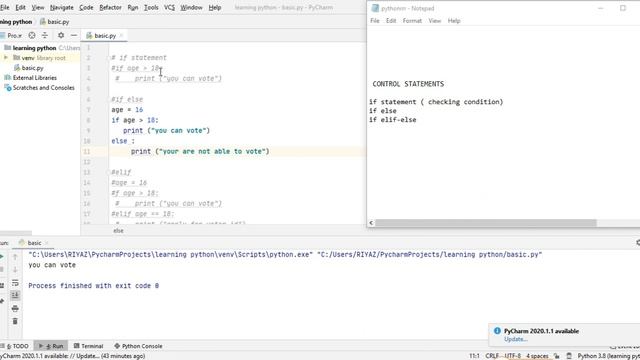The width and height of the screenshot is (640, 360).
Task: Open Notepad File menu
Action: (375, 20)
